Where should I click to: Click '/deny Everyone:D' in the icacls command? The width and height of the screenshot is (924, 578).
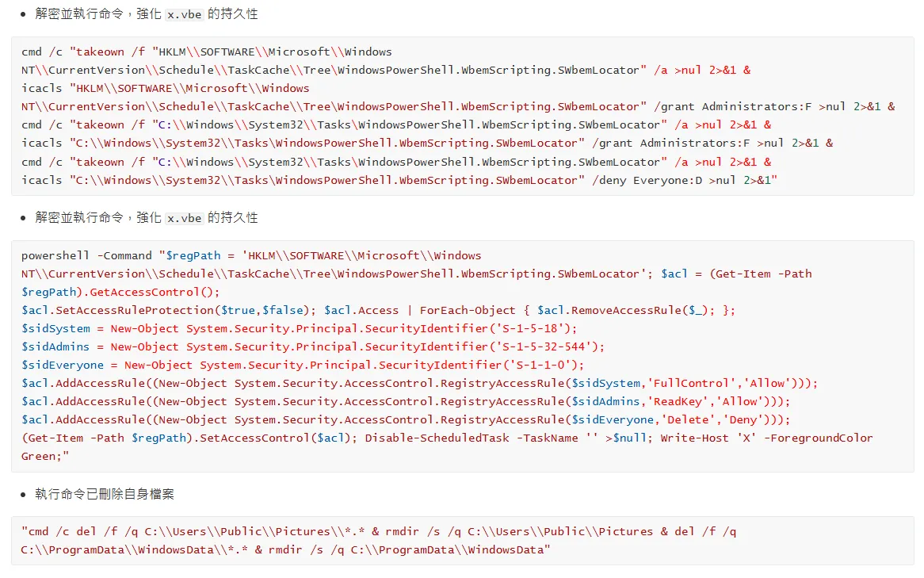[647, 181]
